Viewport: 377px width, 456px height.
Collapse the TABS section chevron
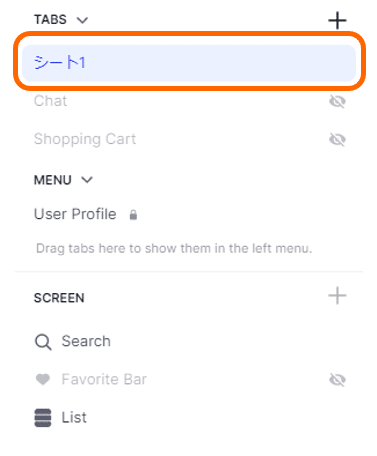82,20
